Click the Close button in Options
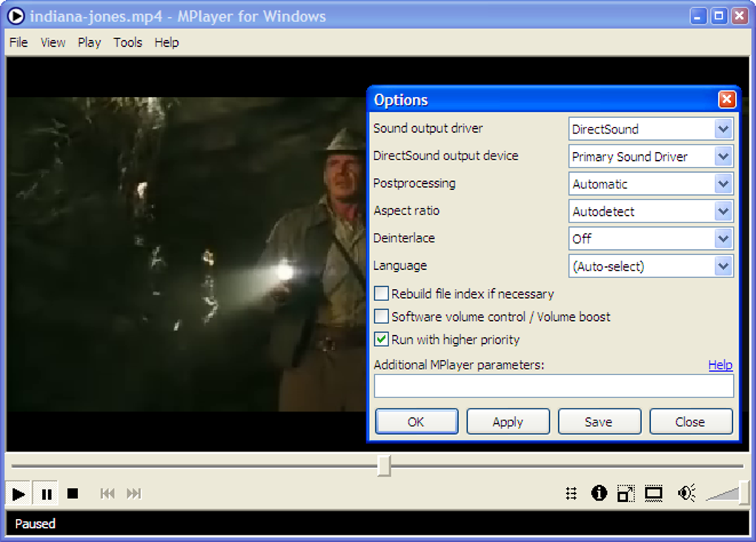 point(691,422)
